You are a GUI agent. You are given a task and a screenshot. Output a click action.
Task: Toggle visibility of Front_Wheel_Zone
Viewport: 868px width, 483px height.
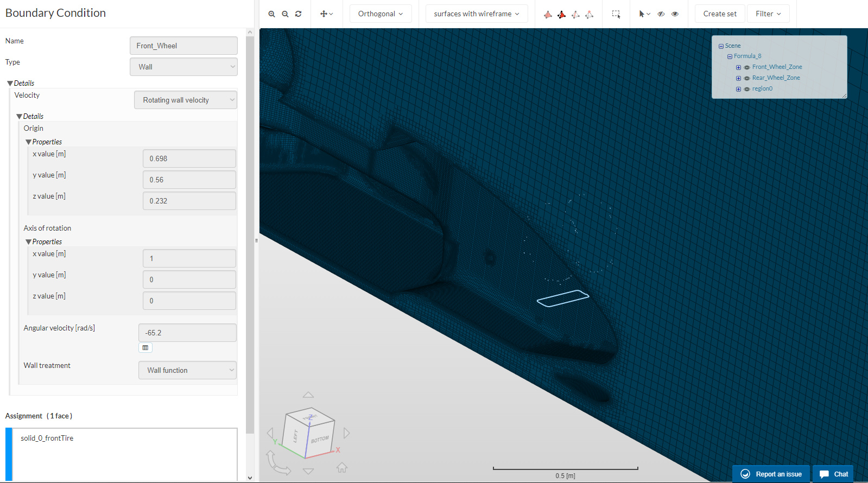(x=747, y=67)
